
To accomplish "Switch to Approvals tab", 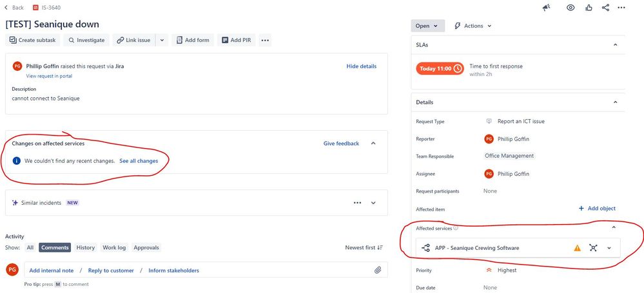I will (146, 247).
